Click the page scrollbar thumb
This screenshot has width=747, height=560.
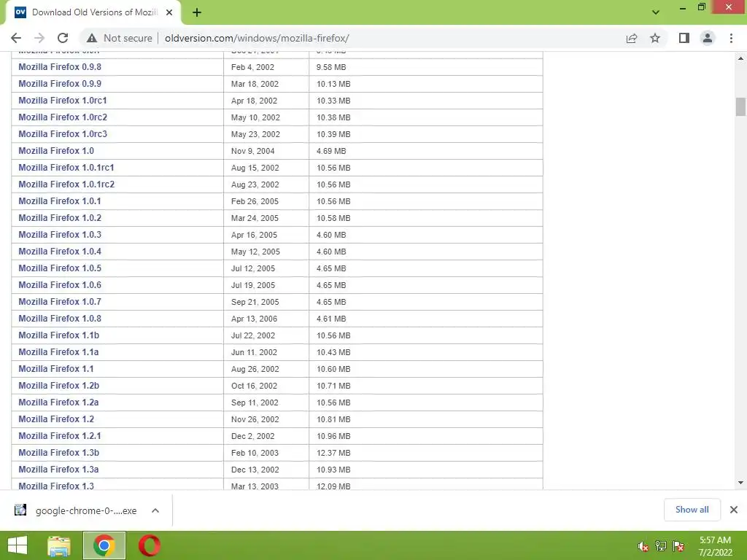[740, 106]
